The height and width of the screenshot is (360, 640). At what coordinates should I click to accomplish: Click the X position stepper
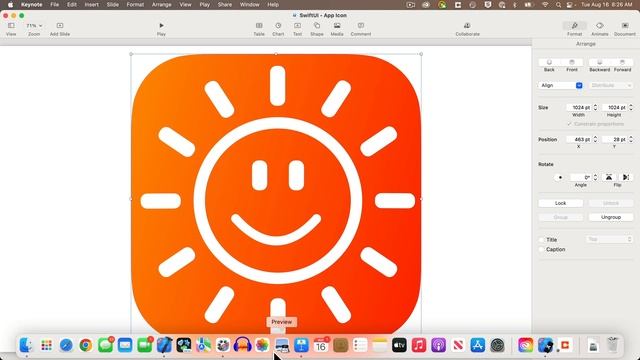pyautogui.click(x=595, y=139)
